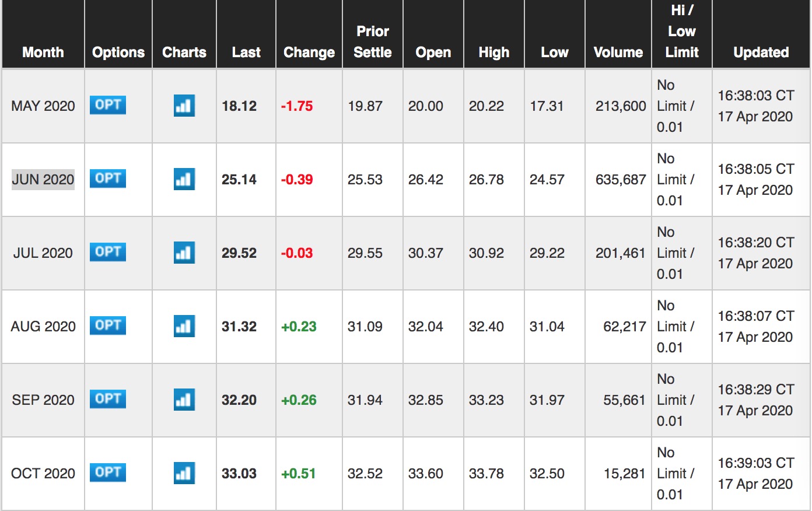The image size is (812, 511).
Task: Open chart icon for OCT 2020
Action: (x=184, y=473)
